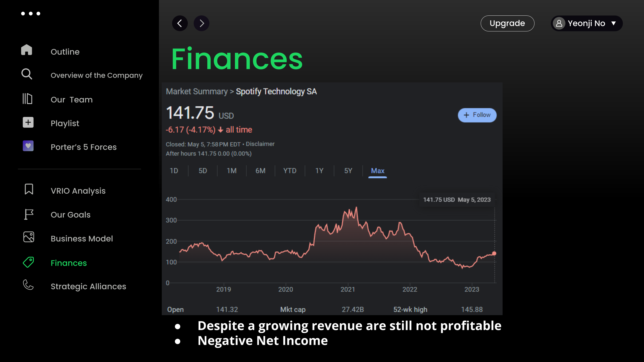Viewport: 644px width, 362px height.
Task: Open the Our Team section
Action: [72, 100]
